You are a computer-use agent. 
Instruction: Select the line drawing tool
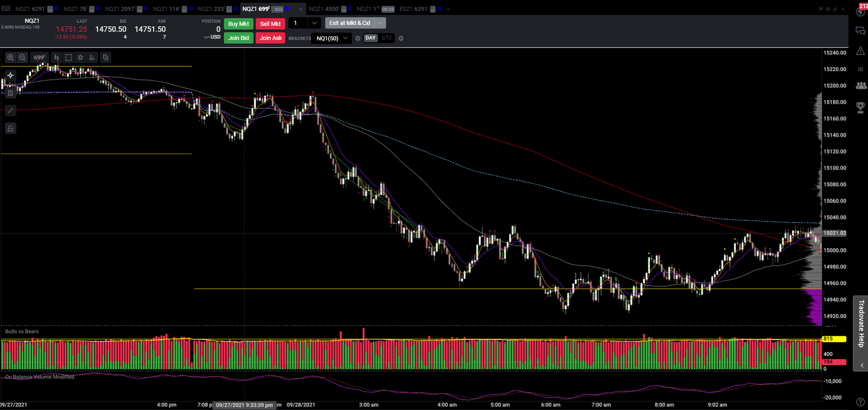pyautogui.click(x=10, y=110)
